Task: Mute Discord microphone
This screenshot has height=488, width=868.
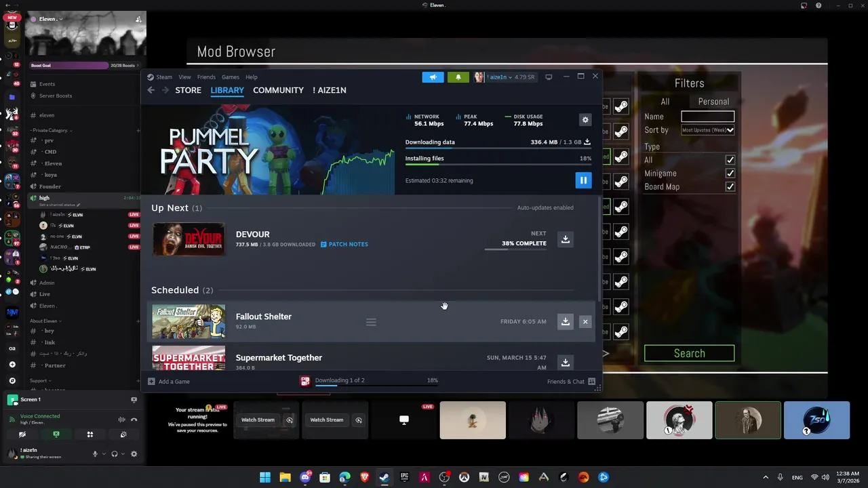Action: pyautogui.click(x=95, y=454)
